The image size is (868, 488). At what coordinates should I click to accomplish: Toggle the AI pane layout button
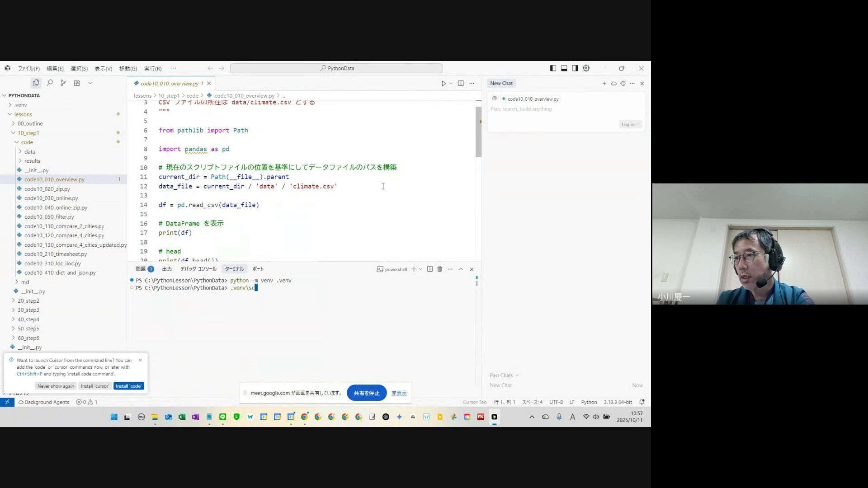575,68
